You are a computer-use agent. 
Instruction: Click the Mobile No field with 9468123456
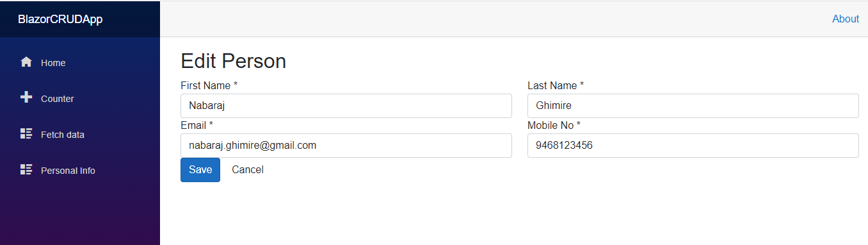pos(693,146)
